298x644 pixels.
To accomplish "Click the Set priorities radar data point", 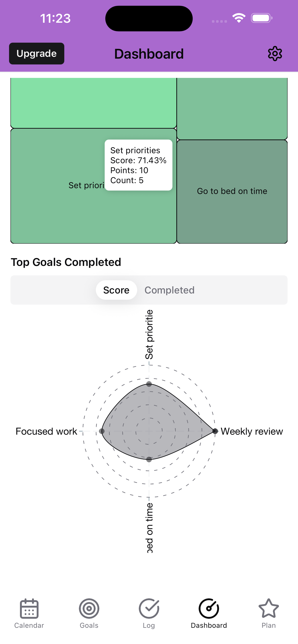I will [x=149, y=384].
